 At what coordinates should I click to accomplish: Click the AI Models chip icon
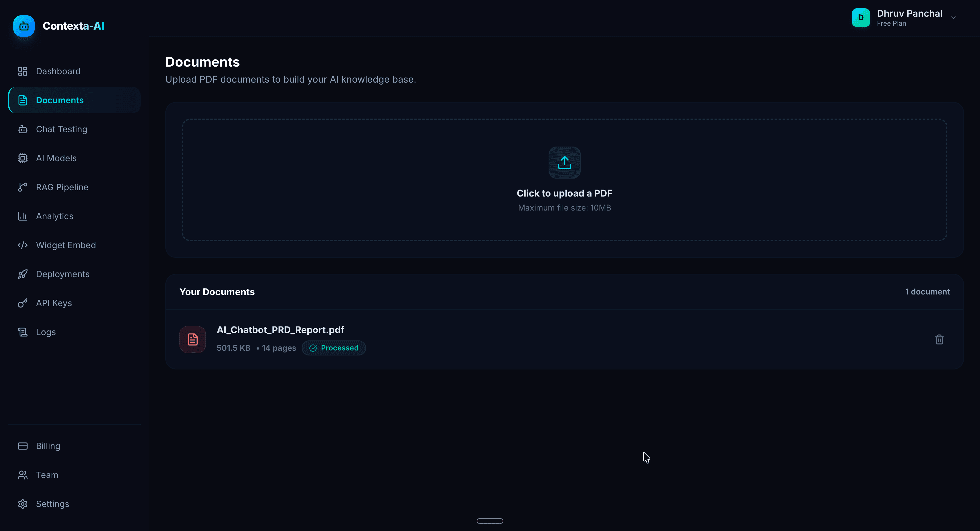(22, 158)
